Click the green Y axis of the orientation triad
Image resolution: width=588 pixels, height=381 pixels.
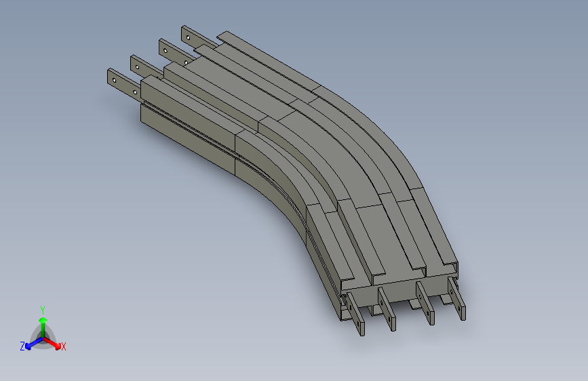coord(43,327)
